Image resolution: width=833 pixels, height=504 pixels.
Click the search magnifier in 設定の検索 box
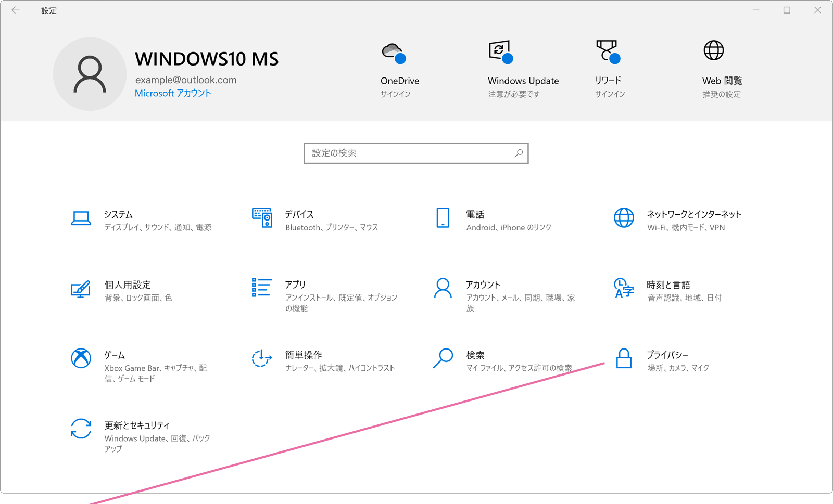pos(519,153)
